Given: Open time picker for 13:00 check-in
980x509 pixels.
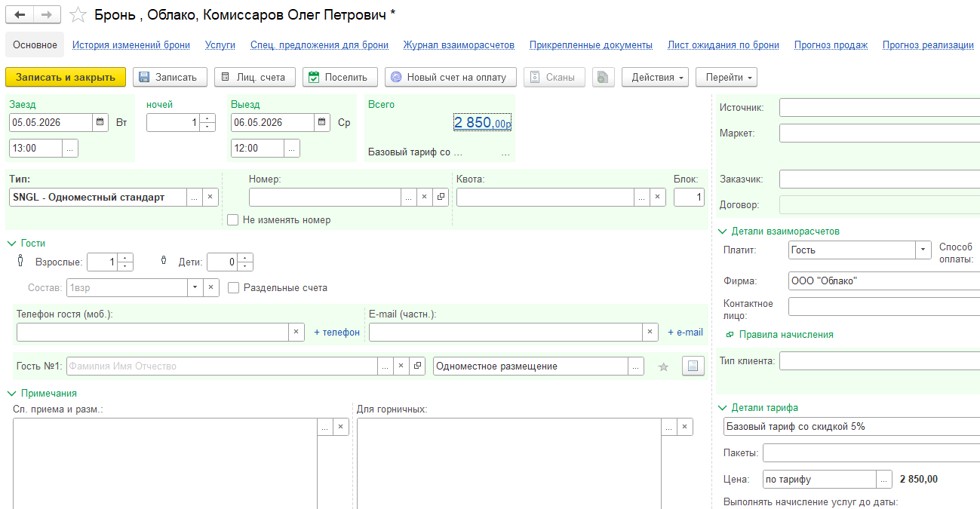Looking at the screenshot, I should point(70,148).
